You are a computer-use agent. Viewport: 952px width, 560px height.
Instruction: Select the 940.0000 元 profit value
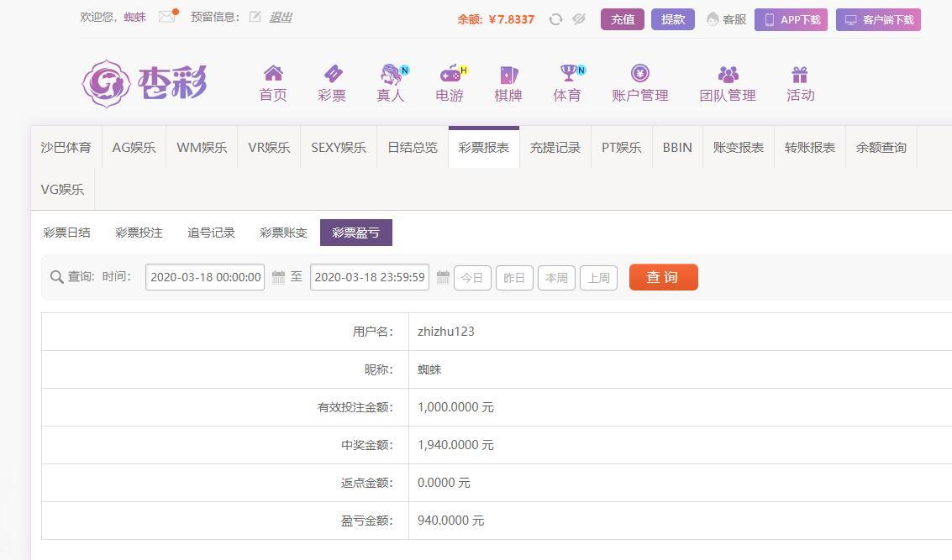click(x=450, y=520)
